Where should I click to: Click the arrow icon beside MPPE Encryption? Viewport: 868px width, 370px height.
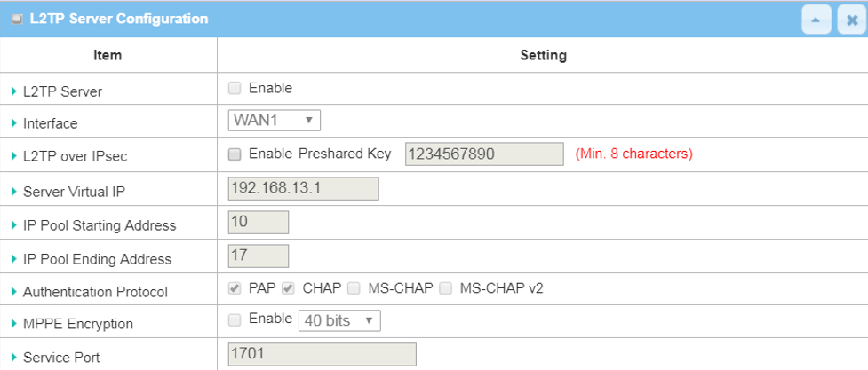pyautogui.click(x=14, y=324)
